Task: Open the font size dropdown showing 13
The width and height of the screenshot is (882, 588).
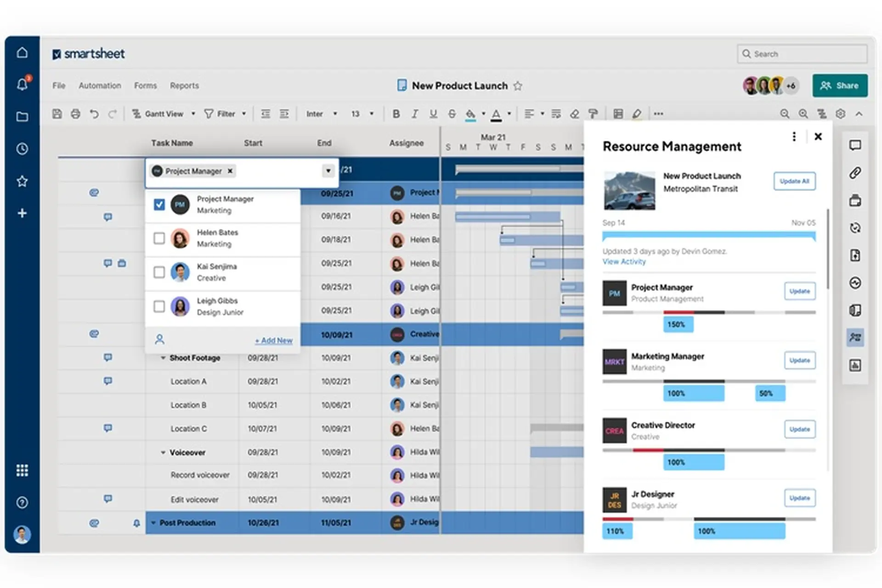Action: 362,113
